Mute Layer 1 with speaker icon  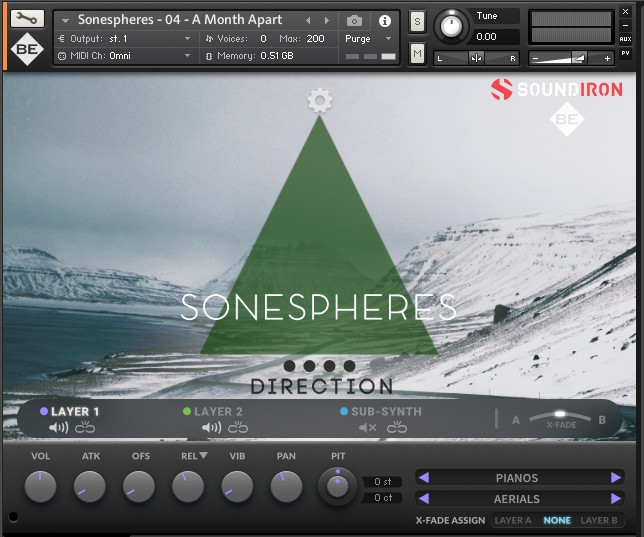click(58, 428)
